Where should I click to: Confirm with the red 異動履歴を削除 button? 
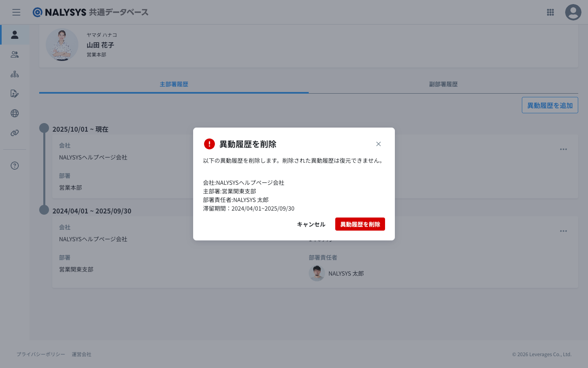pos(360,224)
